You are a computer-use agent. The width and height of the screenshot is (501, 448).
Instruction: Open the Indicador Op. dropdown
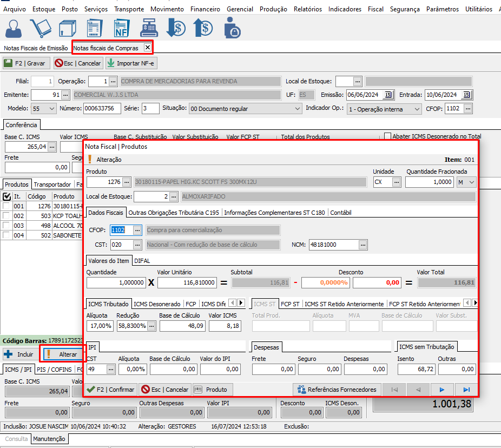tap(416, 109)
